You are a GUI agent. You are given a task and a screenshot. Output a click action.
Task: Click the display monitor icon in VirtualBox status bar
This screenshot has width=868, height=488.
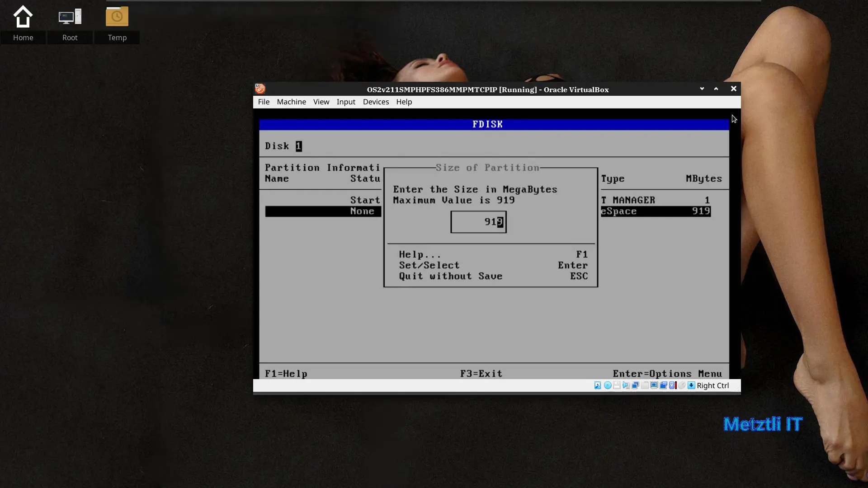pyautogui.click(x=654, y=385)
